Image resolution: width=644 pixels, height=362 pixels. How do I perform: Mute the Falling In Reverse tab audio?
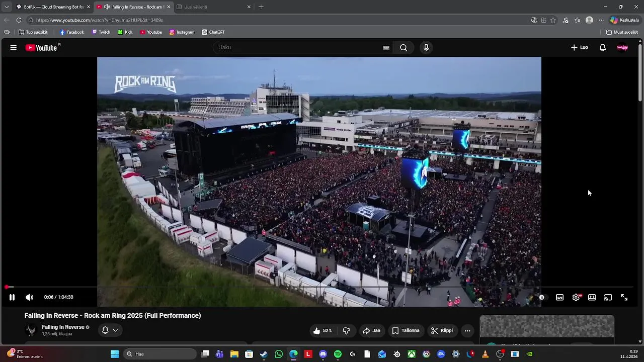(107, 7)
